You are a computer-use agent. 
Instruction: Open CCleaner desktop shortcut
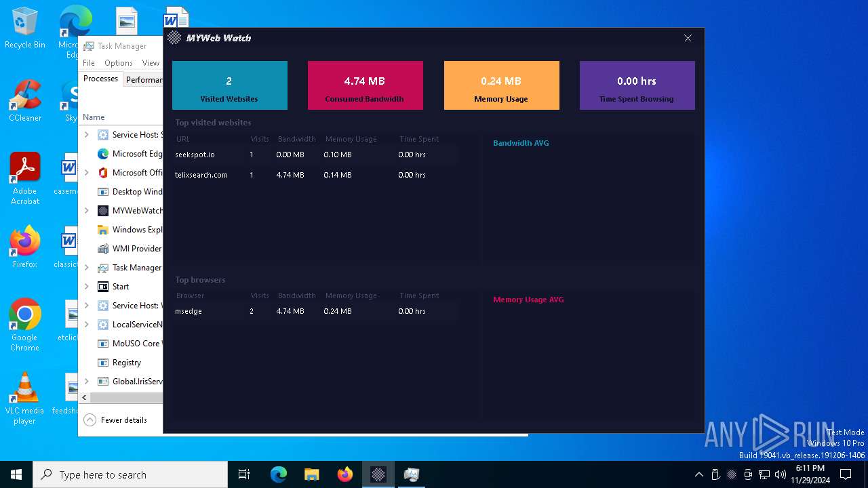(x=24, y=100)
